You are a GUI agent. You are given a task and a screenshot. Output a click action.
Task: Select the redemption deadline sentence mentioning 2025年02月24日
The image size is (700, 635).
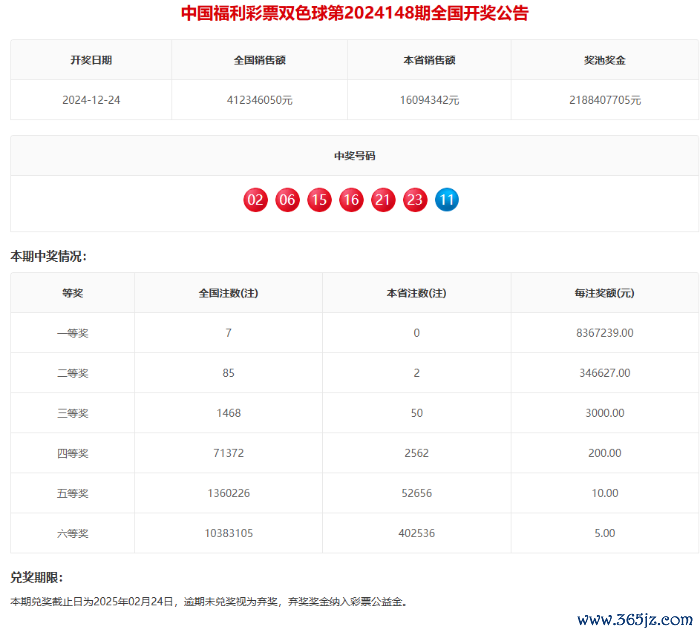[208, 602]
